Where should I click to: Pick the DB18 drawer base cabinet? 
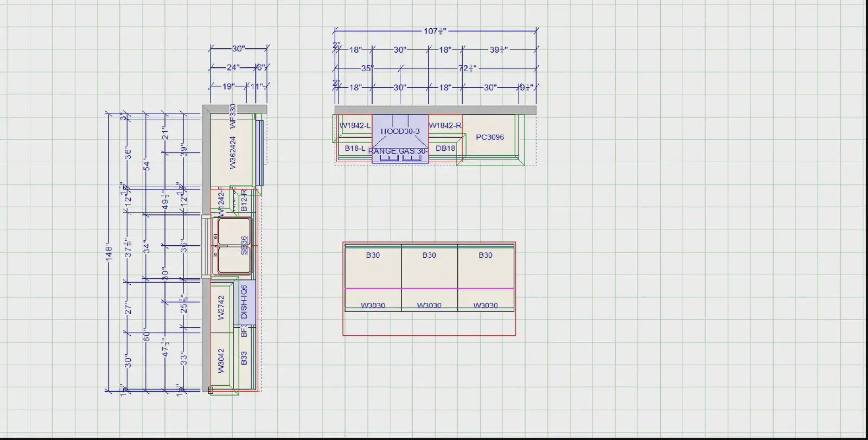pos(445,148)
